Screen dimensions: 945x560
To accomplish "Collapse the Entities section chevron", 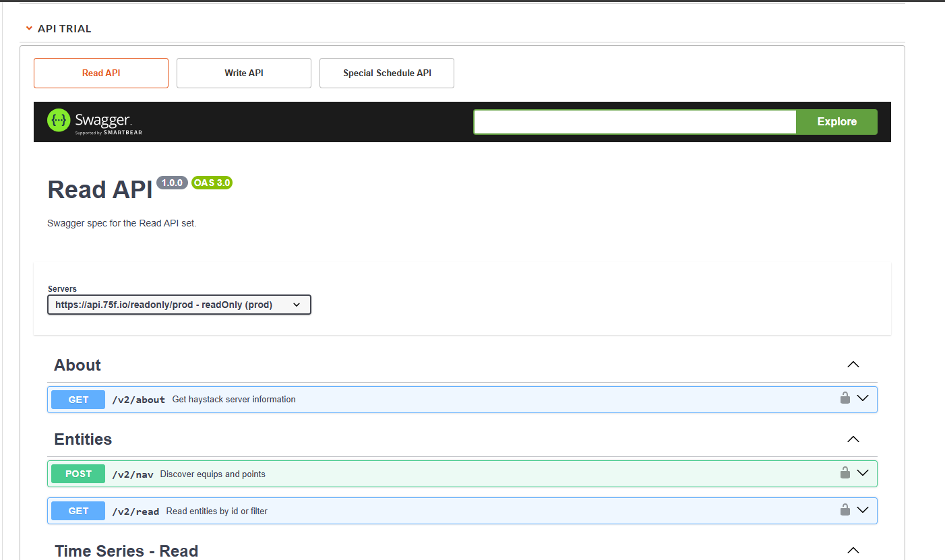I will [853, 439].
